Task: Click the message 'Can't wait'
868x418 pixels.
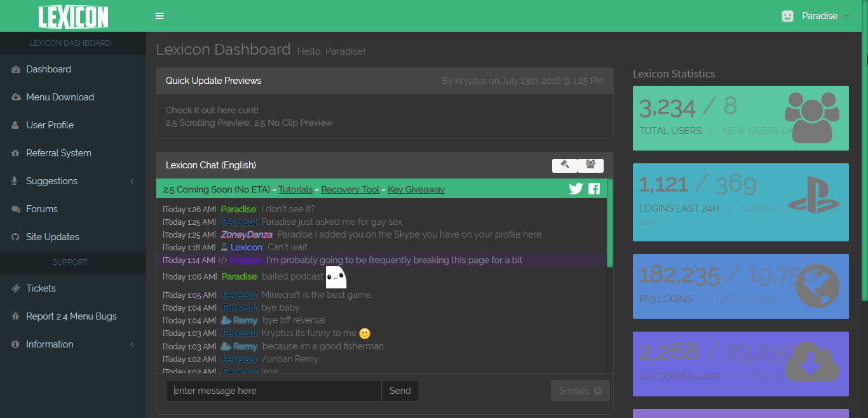Action: (287, 247)
